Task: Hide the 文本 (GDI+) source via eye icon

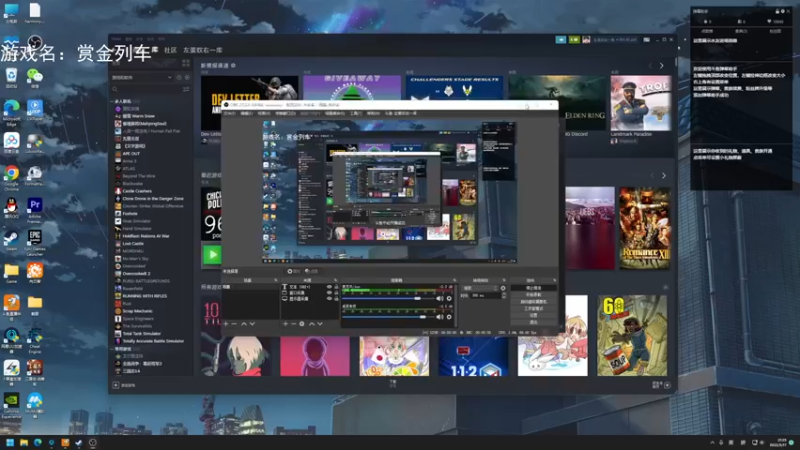Action: tap(330, 287)
